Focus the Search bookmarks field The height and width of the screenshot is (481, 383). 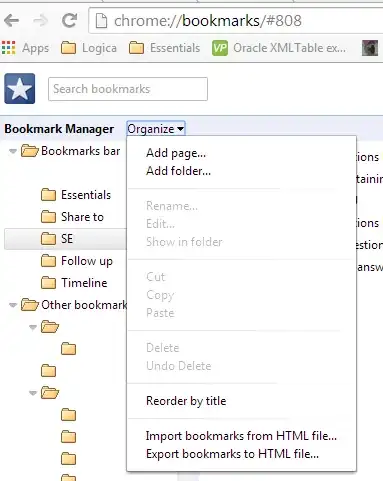128,89
